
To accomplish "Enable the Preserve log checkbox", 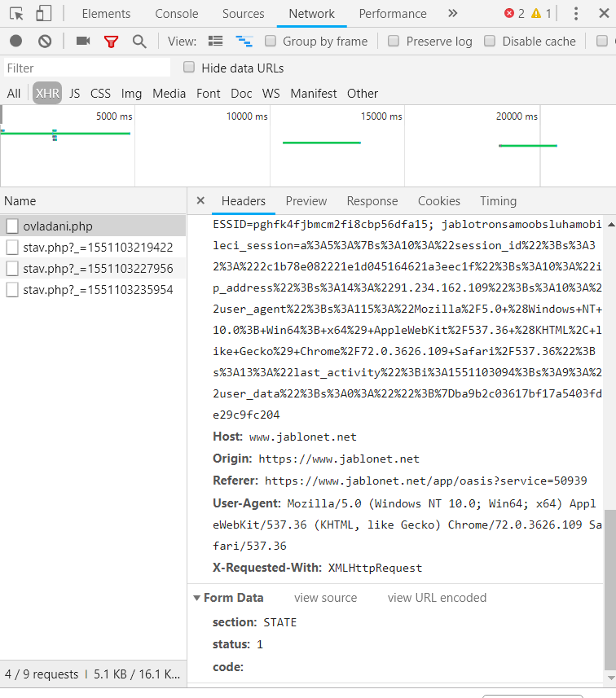I will (x=394, y=41).
